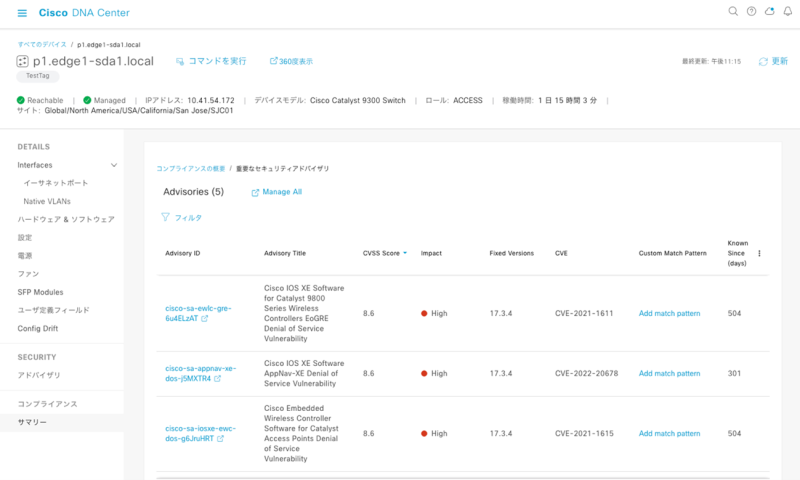Add match pattern for CVE-2021-1615
The image size is (800, 480).
tap(669, 433)
